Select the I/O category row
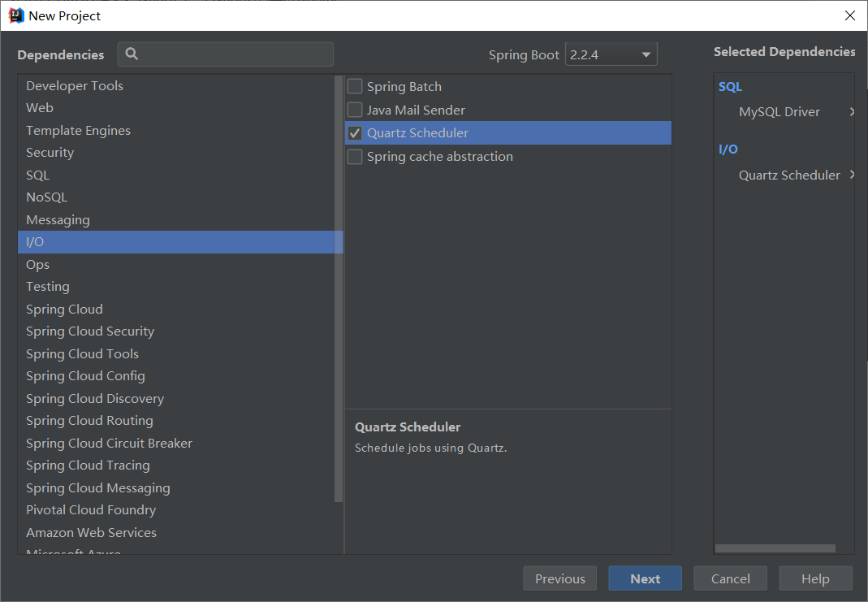The height and width of the screenshot is (602, 868). 180,242
